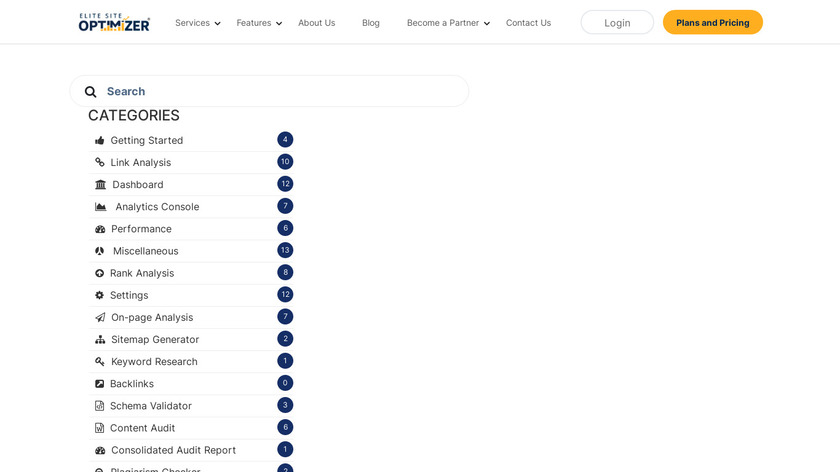Click the count badge 8 for Rank Analysis
Viewport: 840px width, 472px height.
(285, 273)
